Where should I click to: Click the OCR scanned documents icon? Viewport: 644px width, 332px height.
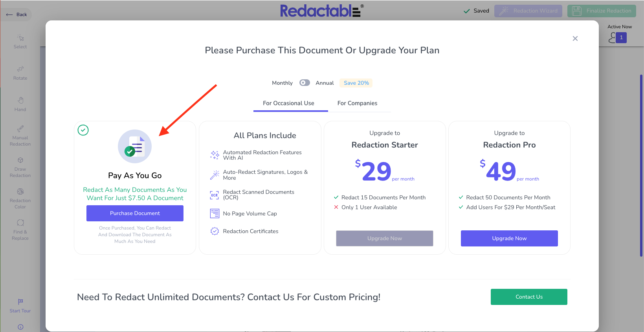[215, 195]
